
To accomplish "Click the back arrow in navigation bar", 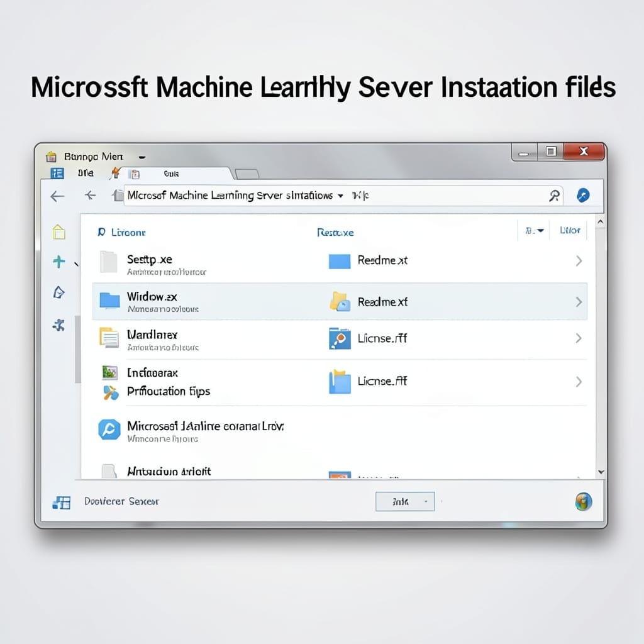I will coord(57,196).
